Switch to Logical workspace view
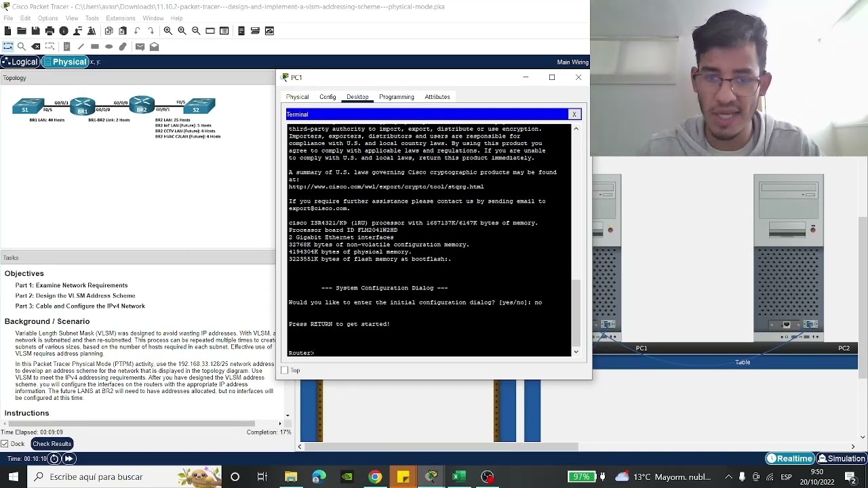Image resolution: width=868 pixels, height=488 pixels. (20, 62)
